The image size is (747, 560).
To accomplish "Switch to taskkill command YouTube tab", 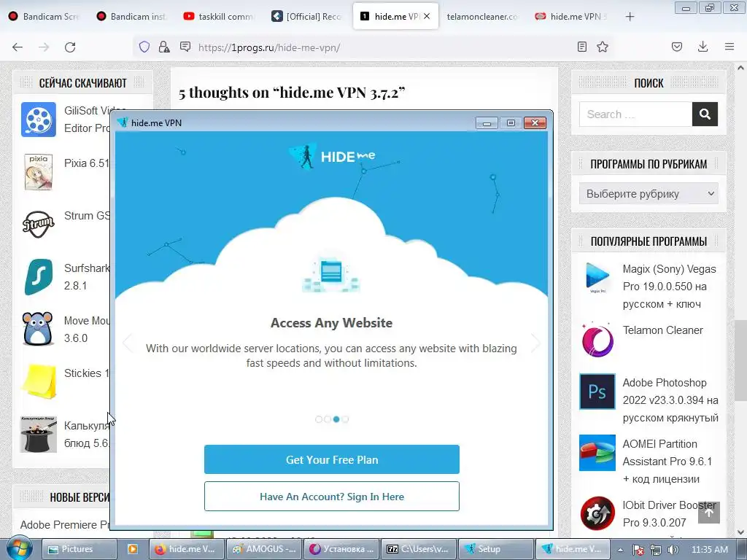I will (220, 16).
